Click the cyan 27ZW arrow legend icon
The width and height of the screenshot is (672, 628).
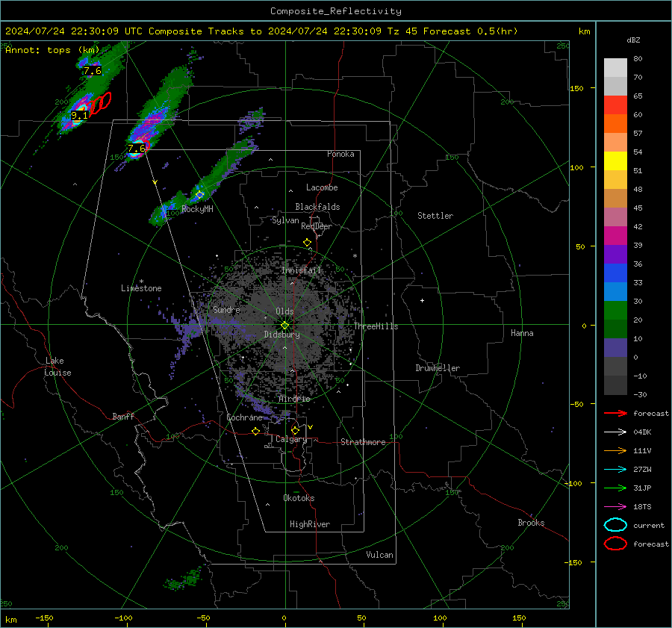point(615,470)
